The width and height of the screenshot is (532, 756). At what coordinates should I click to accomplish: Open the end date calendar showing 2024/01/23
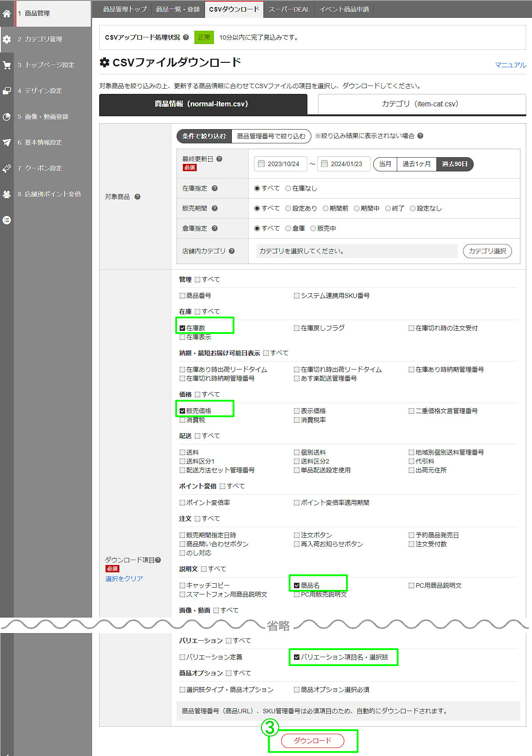[343, 164]
